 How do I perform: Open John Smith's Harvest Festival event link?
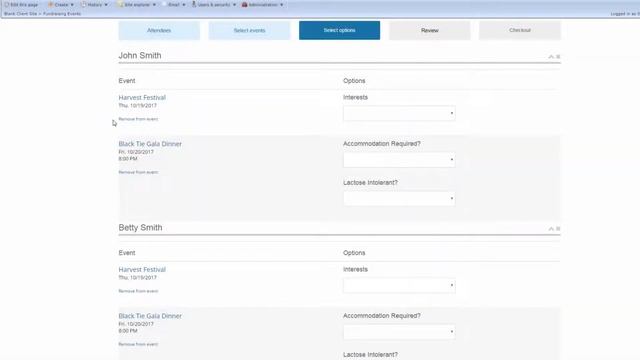(x=142, y=98)
